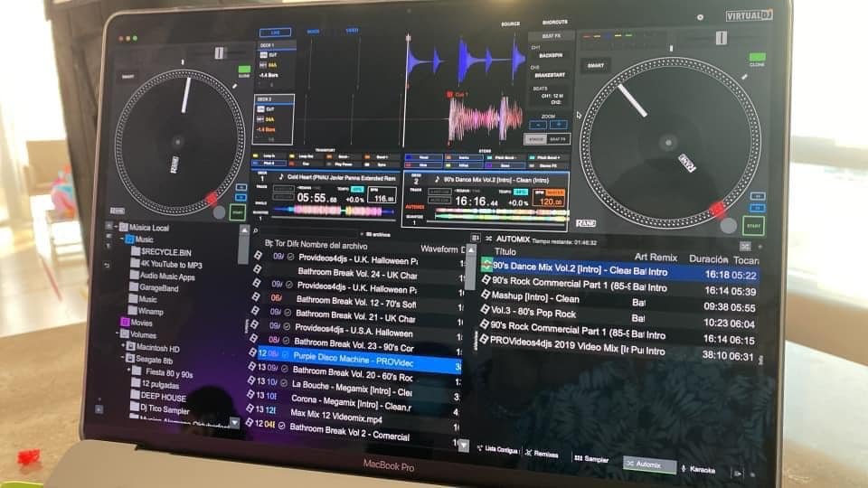This screenshot has width=868, height=488.
Task: Click folder tree scroll-down arrow
Action: (235, 423)
